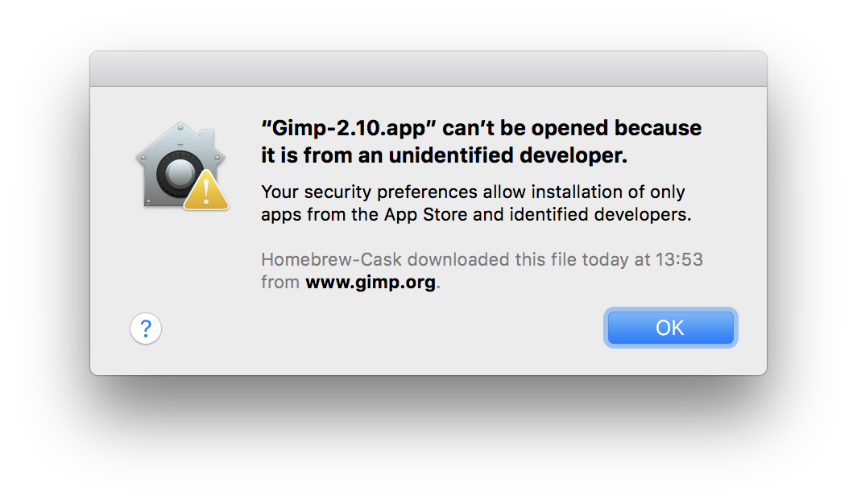This screenshot has width=857, height=504.
Task: Click the security preferences explanation paragraph
Action: 473,203
